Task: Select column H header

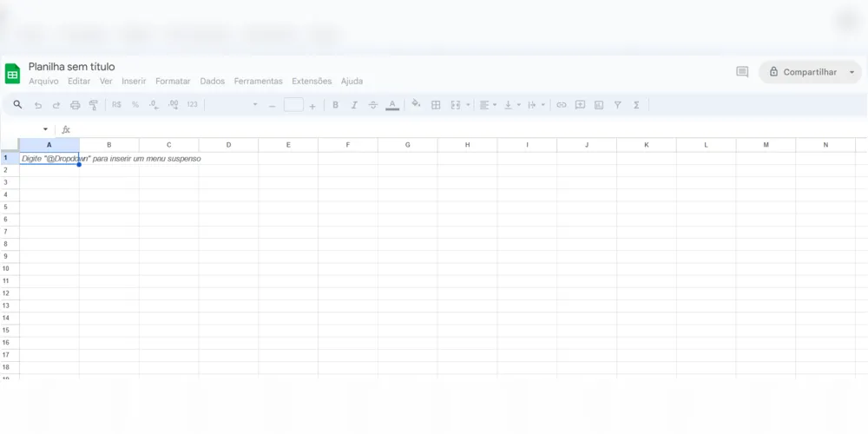Action: tap(467, 145)
